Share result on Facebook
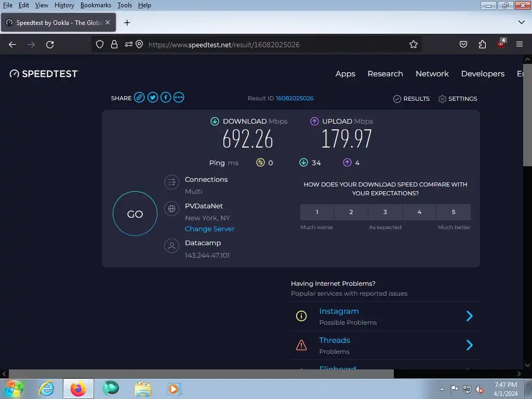The width and height of the screenshot is (532, 399). click(x=166, y=98)
